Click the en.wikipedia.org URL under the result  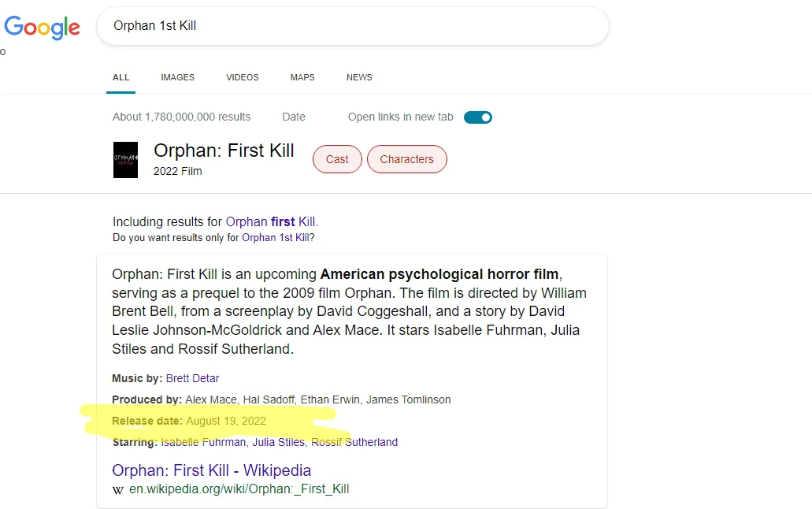pyautogui.click(x=239, y=489)
